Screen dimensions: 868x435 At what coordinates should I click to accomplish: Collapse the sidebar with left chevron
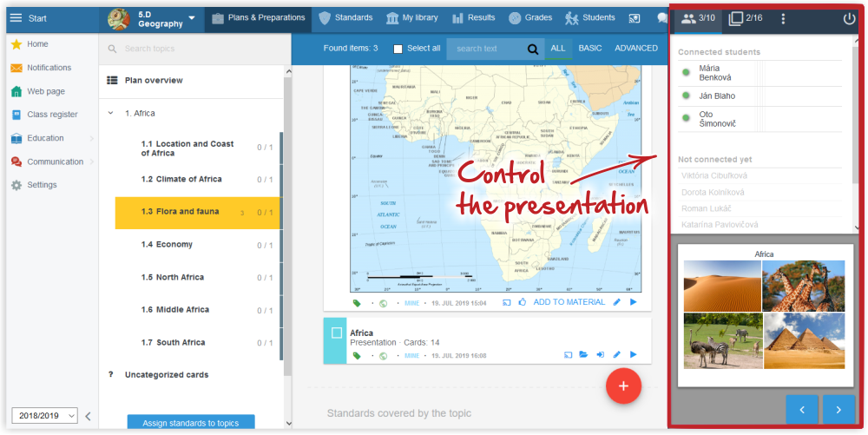88,416
